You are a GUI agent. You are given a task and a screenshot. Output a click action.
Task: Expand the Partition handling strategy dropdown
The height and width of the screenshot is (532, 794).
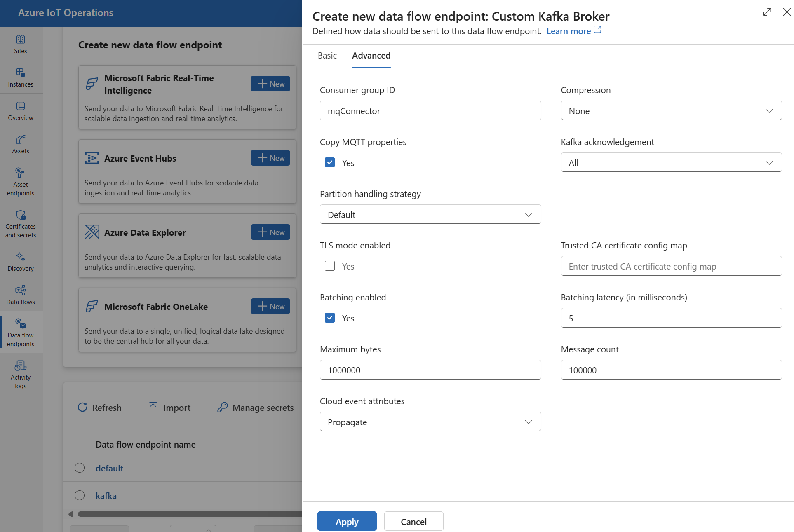(430, 214)
